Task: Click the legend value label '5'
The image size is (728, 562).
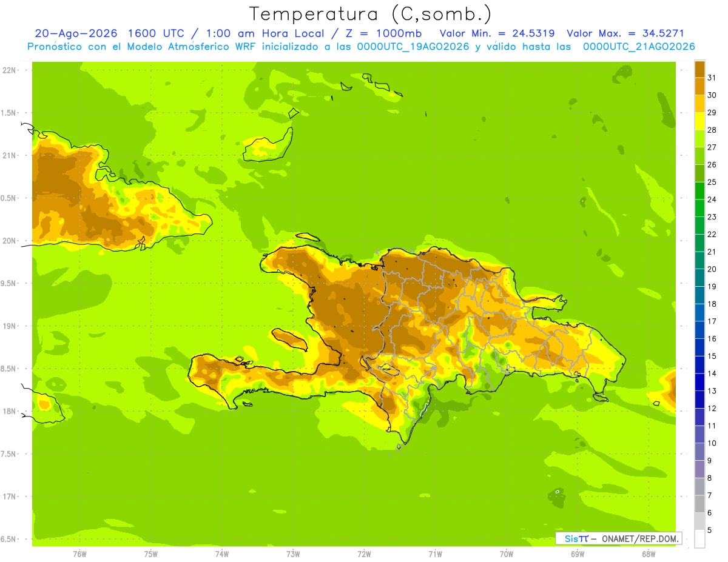Action: [x=710, y=530]
